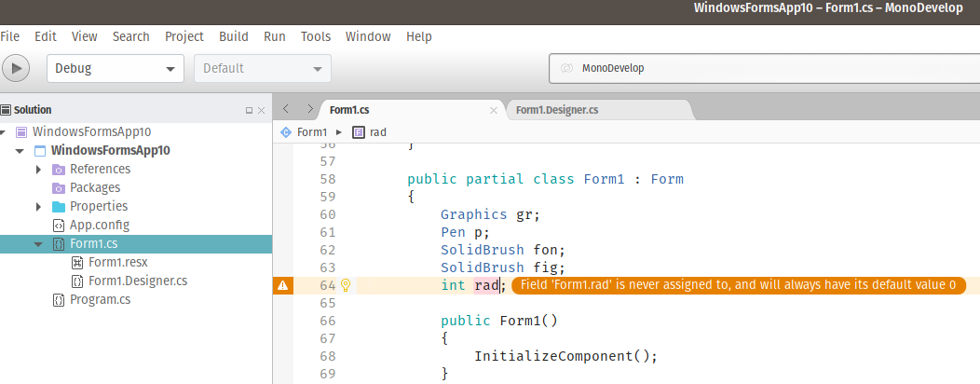Select Properties in the solution tree

click(99, 206)
